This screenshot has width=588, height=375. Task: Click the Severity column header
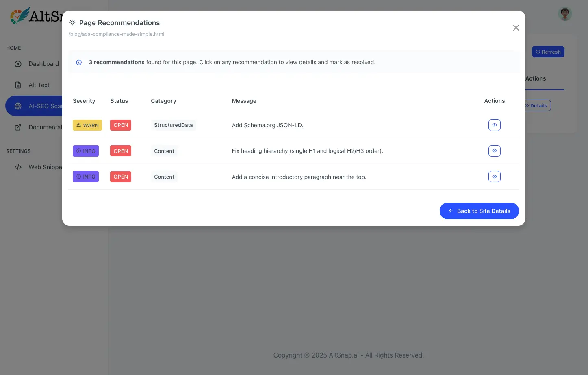tap(84, 101)
